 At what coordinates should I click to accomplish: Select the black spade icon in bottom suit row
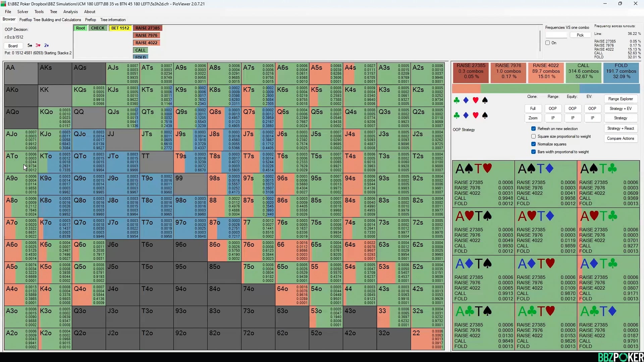point(485,115)
